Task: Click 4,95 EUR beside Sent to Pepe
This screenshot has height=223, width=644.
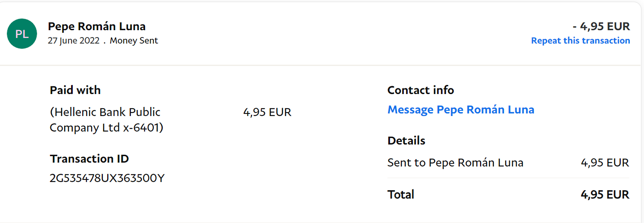Action: tap(604, 163)
